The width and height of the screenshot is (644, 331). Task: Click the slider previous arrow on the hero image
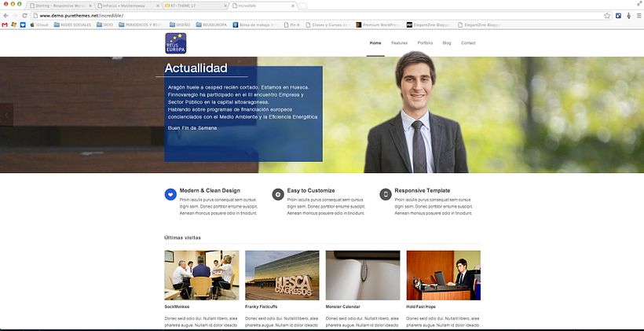[x=6, y=115]
